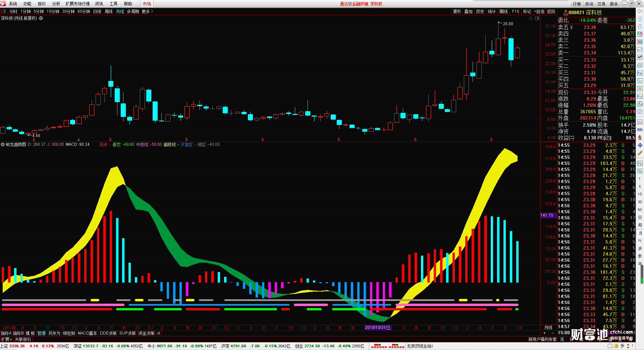644x350 pixels.
Task: Click the 返回 button
Action: click(x=551, y=11)
